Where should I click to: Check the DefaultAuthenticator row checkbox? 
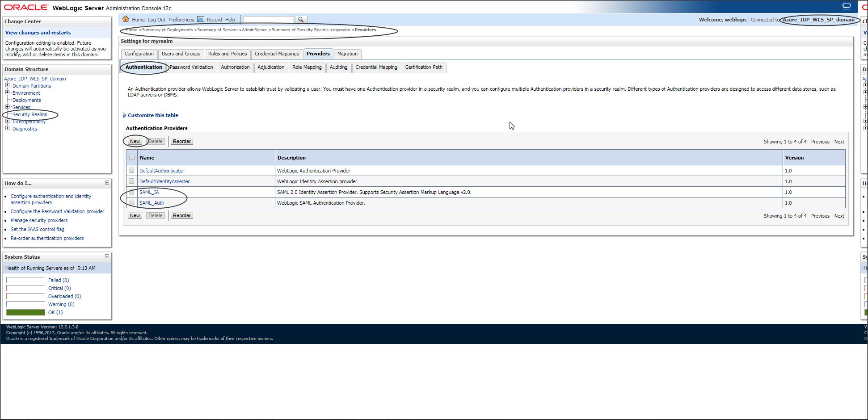[x=131, y=170]
